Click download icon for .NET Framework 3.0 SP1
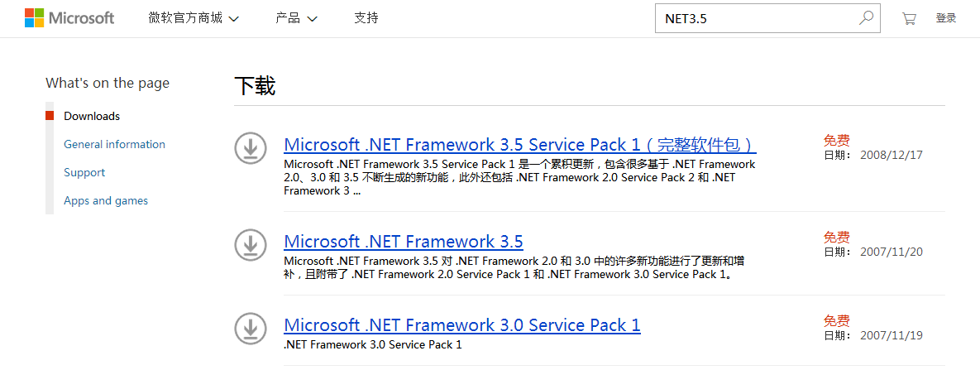Viewport: 980px width, 370px height. click(x=250, y=328)
